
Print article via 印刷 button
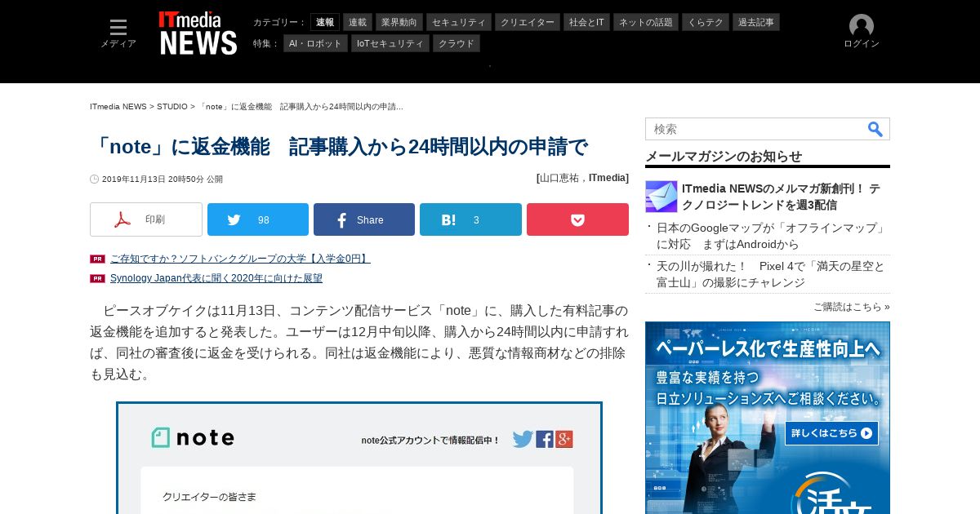tap(146, 219)
